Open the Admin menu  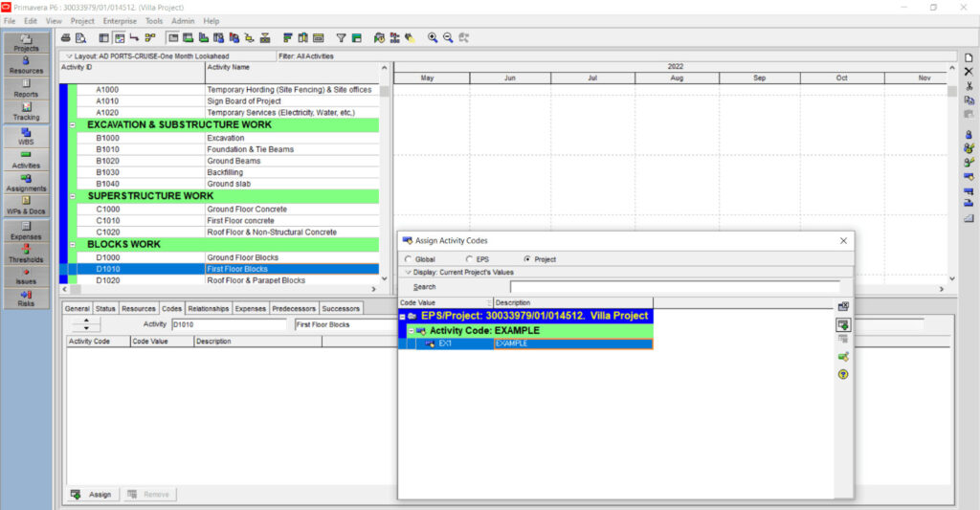183,21
